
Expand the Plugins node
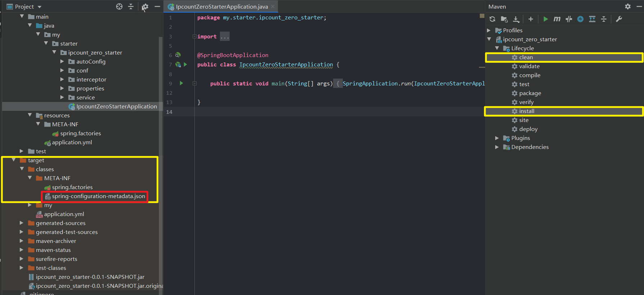pyautogui.click(x=497, y=138)
